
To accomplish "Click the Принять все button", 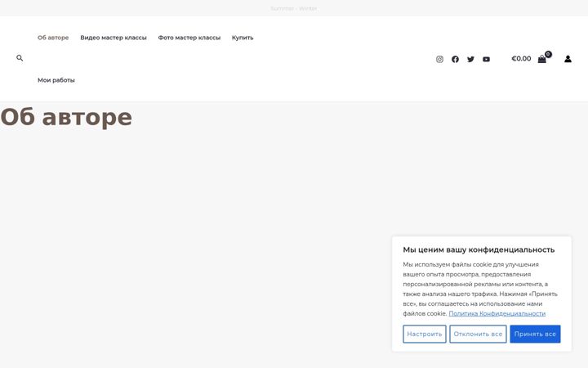I will 535,334.
